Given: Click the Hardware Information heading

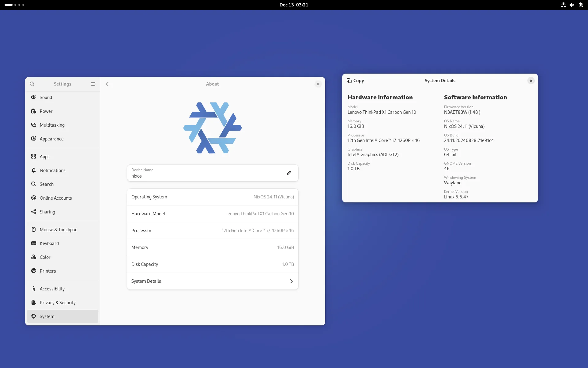Looking at the screenshot, I should 380,97.
